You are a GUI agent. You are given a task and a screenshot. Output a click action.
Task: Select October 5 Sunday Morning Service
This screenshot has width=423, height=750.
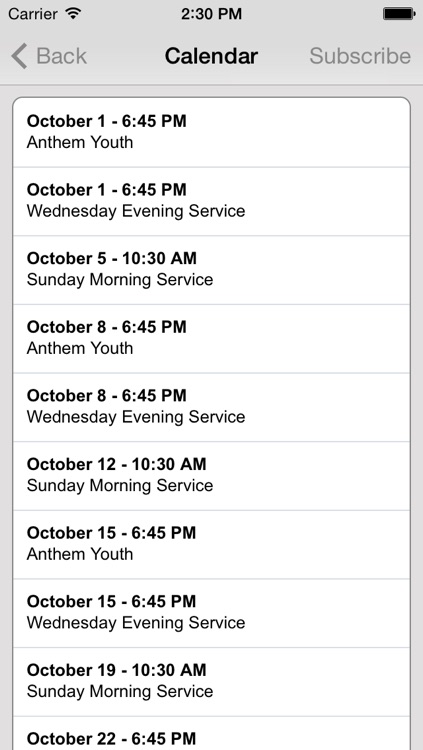tap(212, 270)
